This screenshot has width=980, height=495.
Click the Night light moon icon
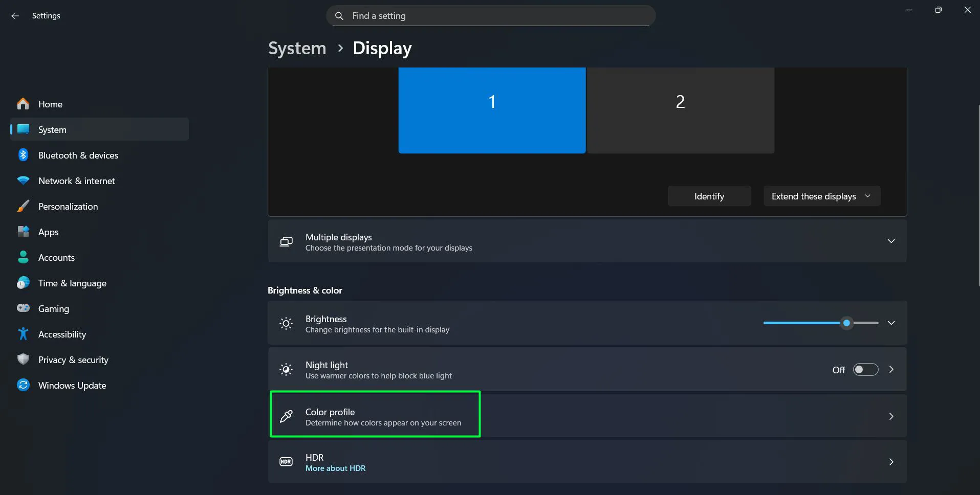286,369
